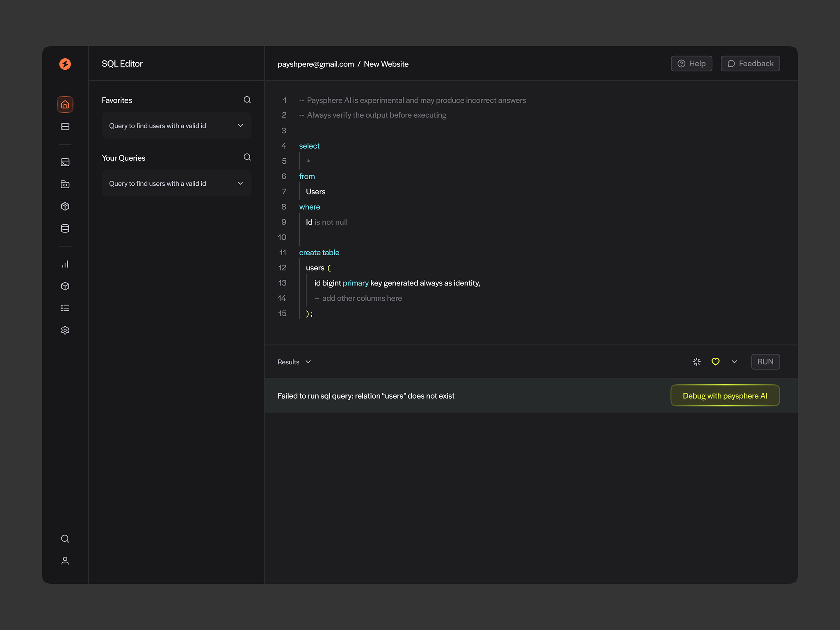
Task: Click the Your Queries section label
Action: coord(123,158)
